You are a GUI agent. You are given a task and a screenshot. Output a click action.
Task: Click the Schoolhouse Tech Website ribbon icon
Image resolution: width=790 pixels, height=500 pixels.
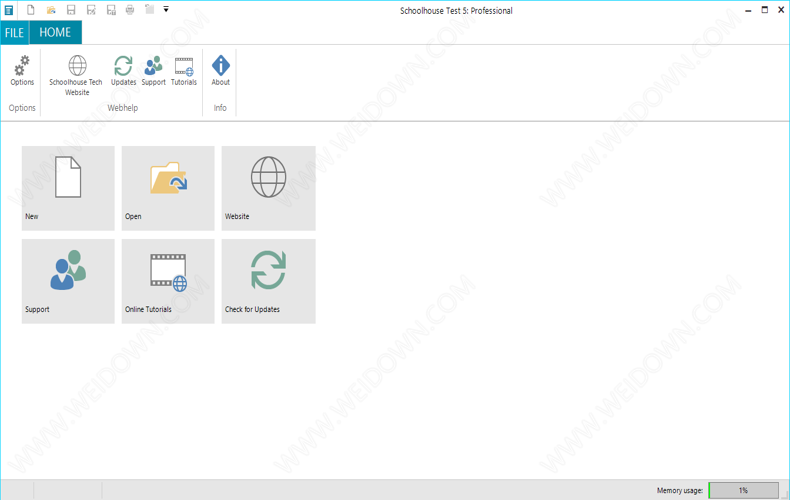77,72
